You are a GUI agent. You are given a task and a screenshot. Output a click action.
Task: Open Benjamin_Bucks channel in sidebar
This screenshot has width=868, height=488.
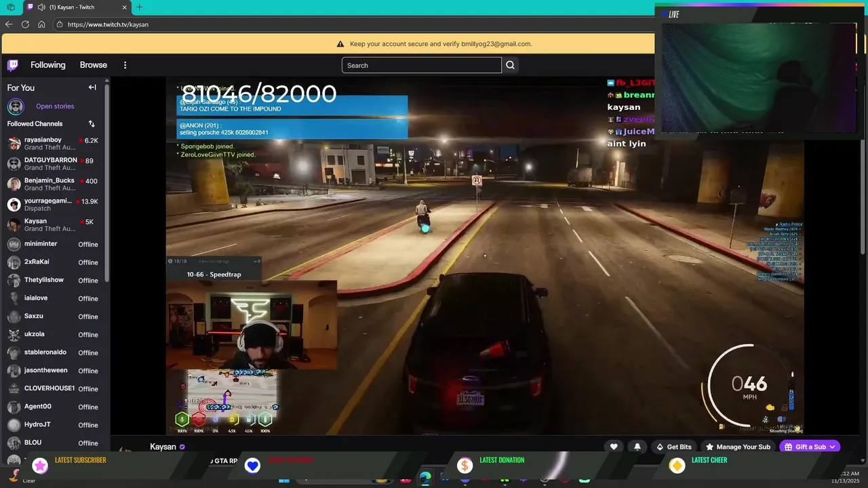pyautogui.click(x=53, y=184)
